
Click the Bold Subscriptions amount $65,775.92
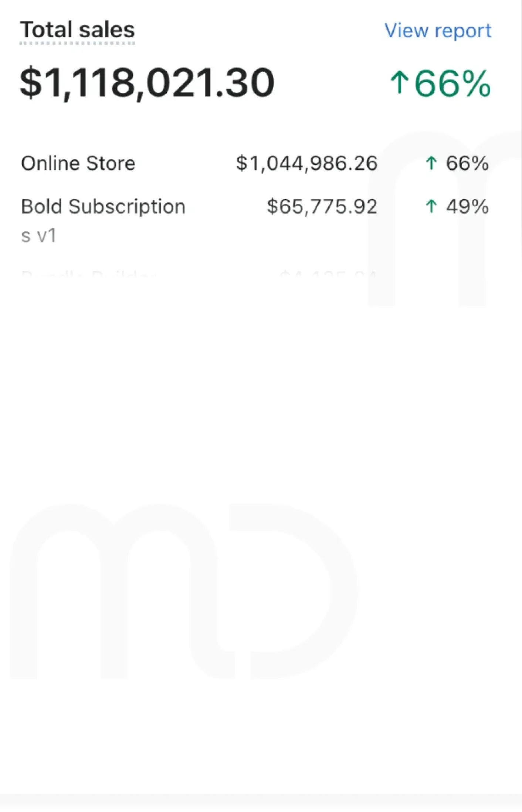coord(322,206)
